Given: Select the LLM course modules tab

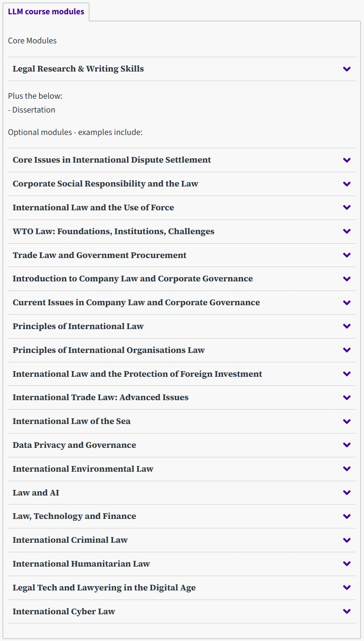Looking at the screenshot, I should point(46,11).
